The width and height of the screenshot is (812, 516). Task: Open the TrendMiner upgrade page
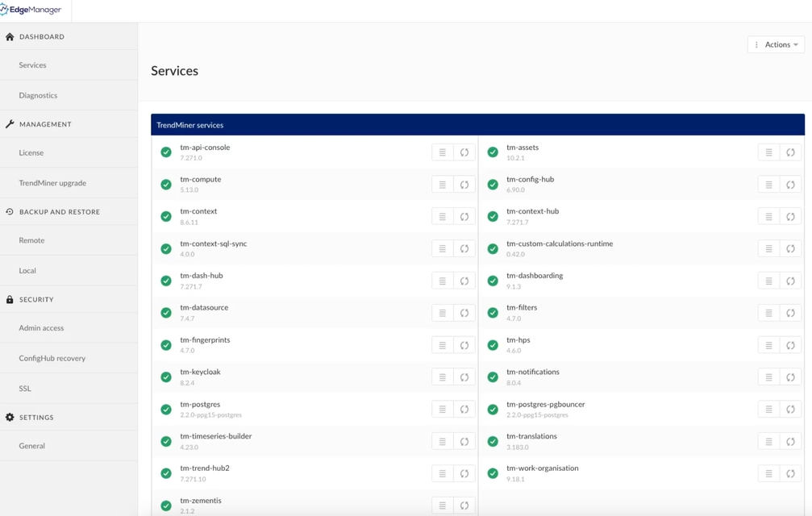(x=52, y=183)
